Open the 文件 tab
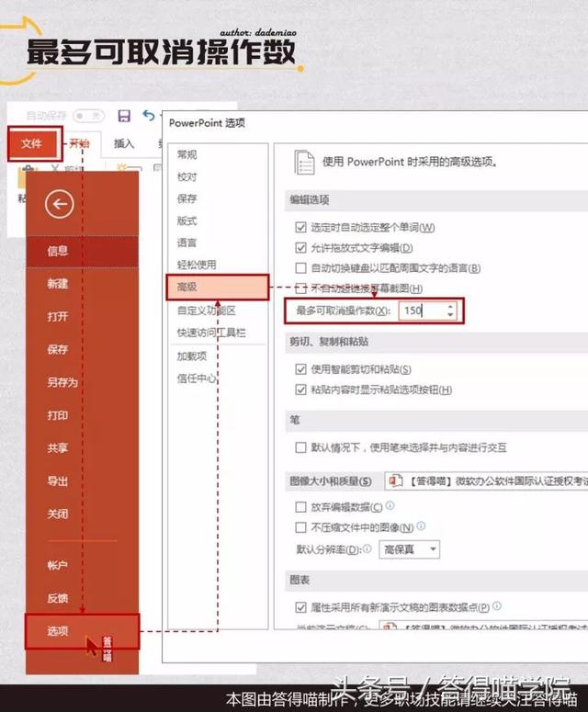Image resolution: width=588 pixels, height=712 pixels. click(32, 144)
